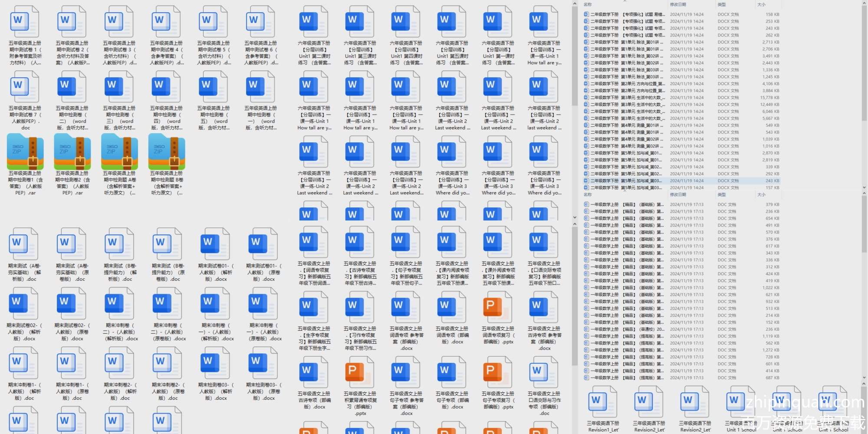Click scroll-down arrow of upper file list
The width and height of the screenshot is (868, 434).
864,188
